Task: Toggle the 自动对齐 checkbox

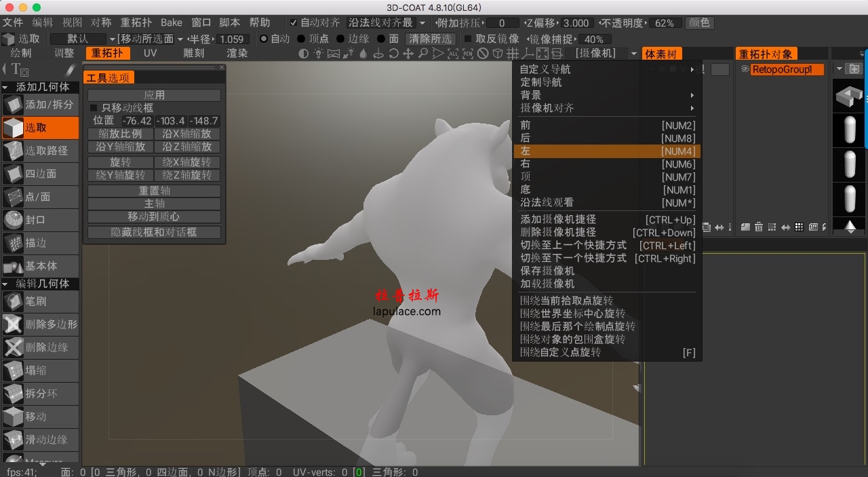Action: coord(294,22)
